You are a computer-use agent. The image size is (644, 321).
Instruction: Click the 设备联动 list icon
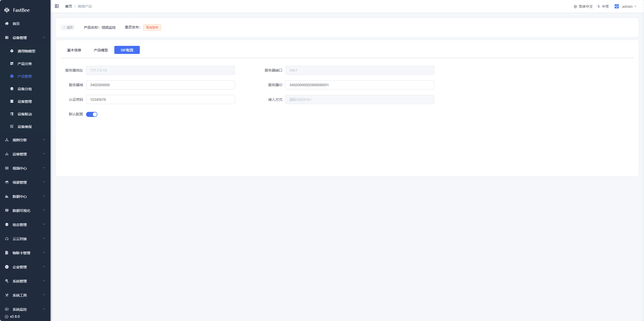tap(12, 114)
